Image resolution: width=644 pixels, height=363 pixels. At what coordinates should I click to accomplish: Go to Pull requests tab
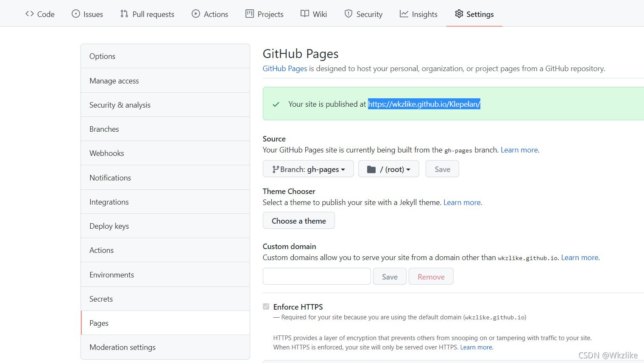click(x=147, y=14)
